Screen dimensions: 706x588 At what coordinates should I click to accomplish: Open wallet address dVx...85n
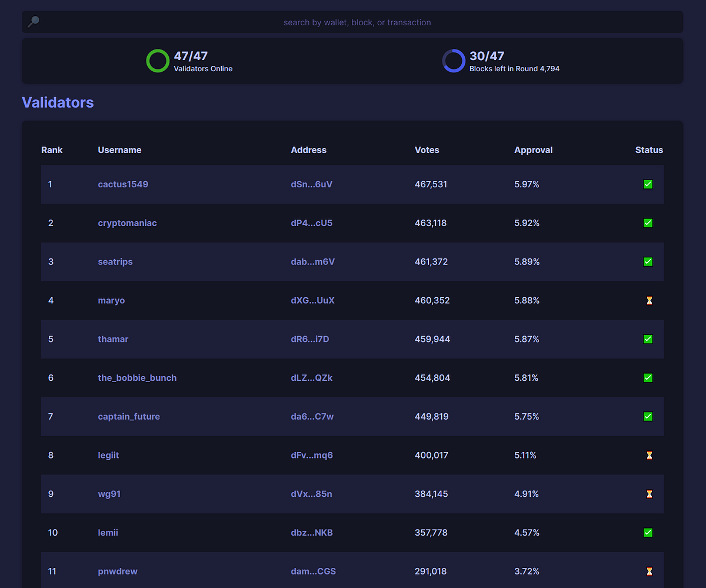point(311,494)
